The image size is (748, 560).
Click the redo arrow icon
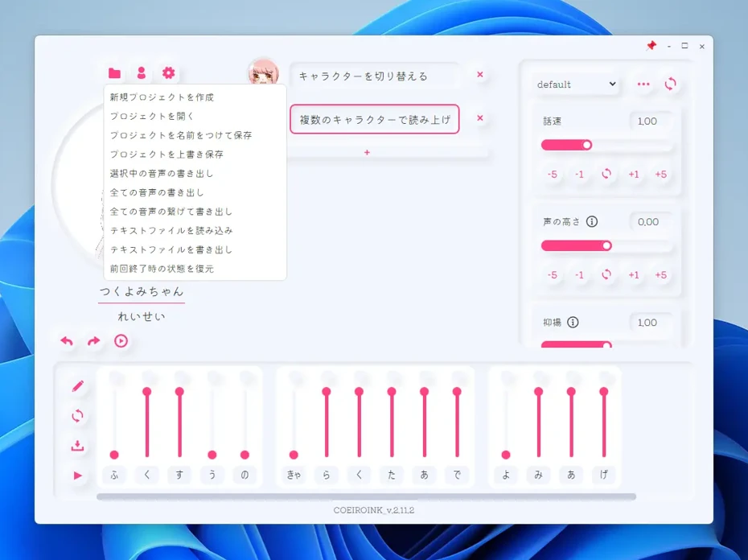(94, 341)
